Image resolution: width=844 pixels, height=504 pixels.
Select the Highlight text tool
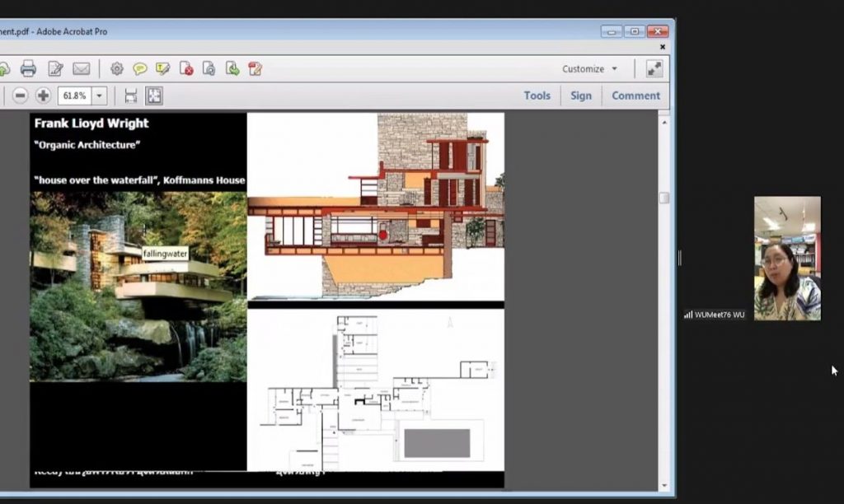(x=163, y=68)
